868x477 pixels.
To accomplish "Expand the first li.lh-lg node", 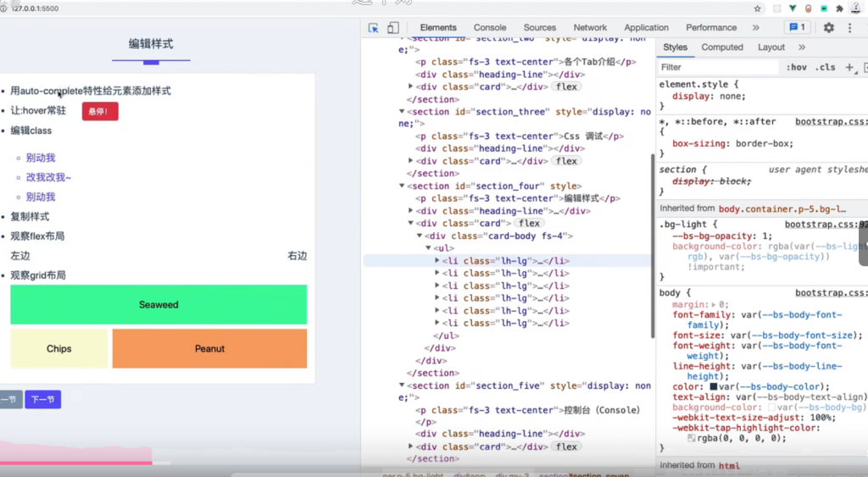I will point(437,261).
